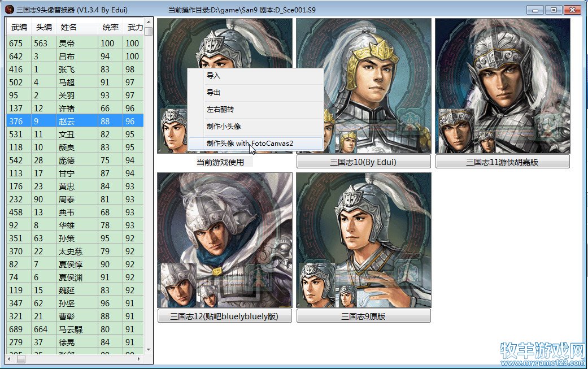
Task: Sort by 武编 column header
Action: (x=19, y=27)
